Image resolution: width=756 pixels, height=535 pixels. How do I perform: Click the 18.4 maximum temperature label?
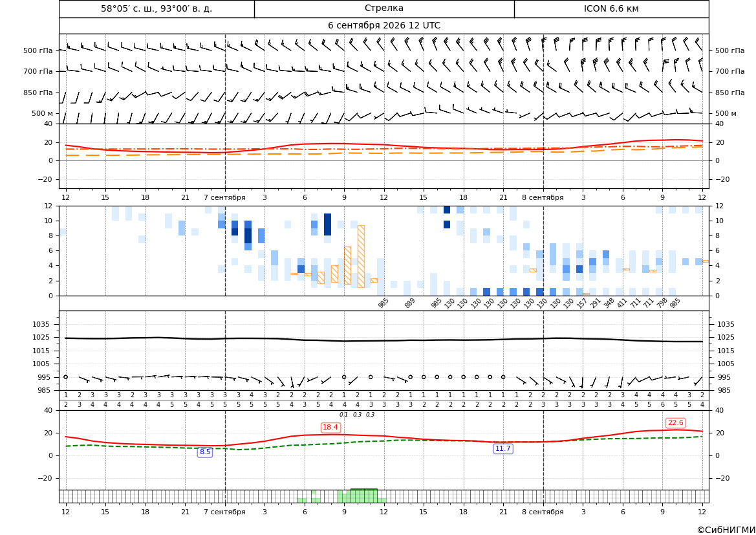pyautogui.click(x=330, y=428)
